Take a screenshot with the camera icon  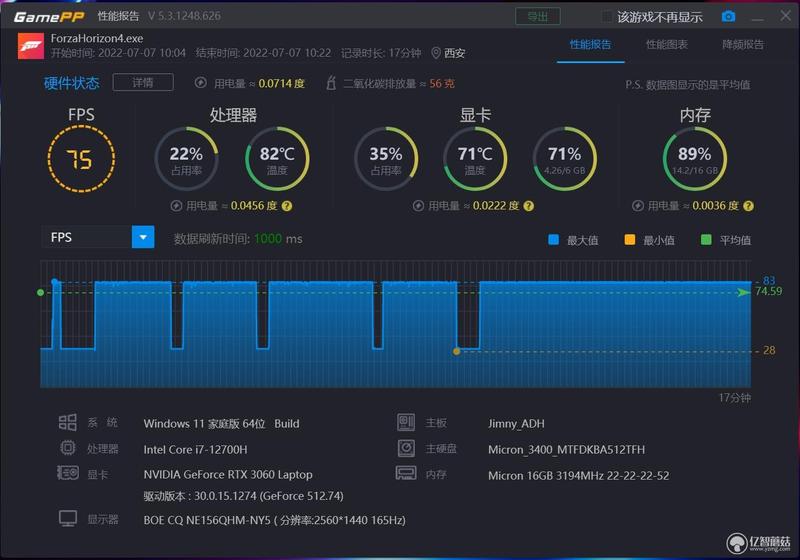[x=728, y=16]
